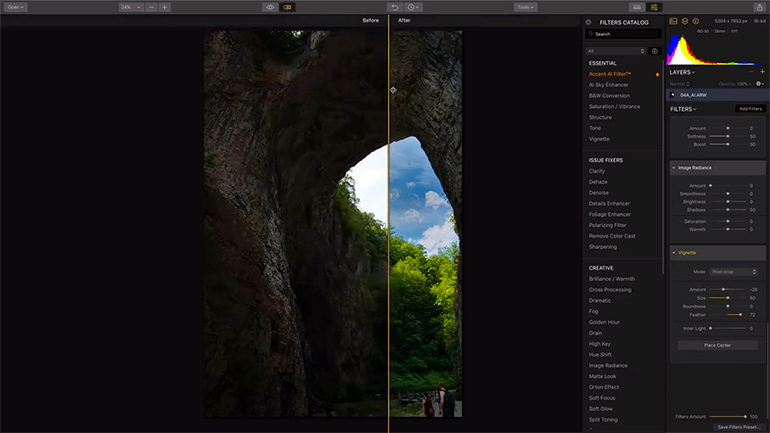The image size is (770, 433).
Task: Open the history clock icon
Action: (x=411, y=7)
